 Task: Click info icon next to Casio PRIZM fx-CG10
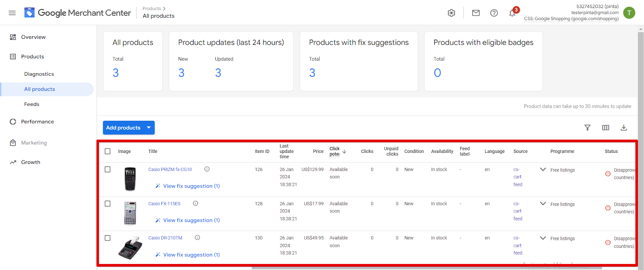coord(207,169)
